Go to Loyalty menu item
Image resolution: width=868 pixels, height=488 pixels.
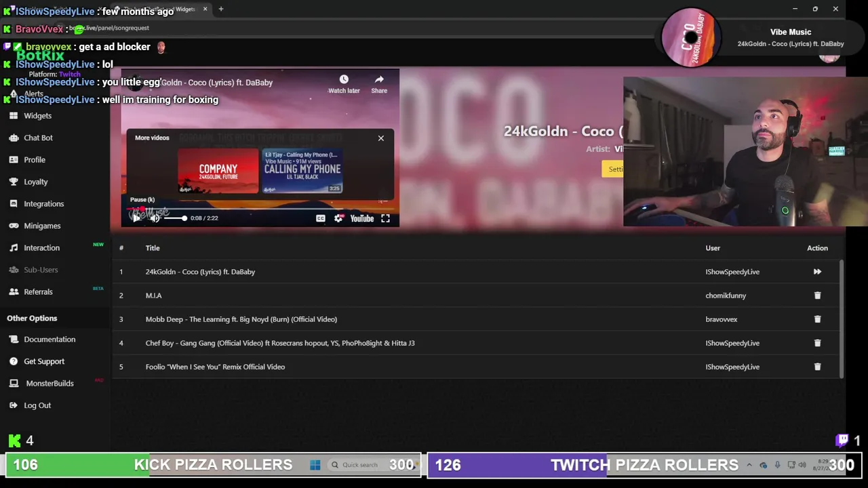coord(35,182)
